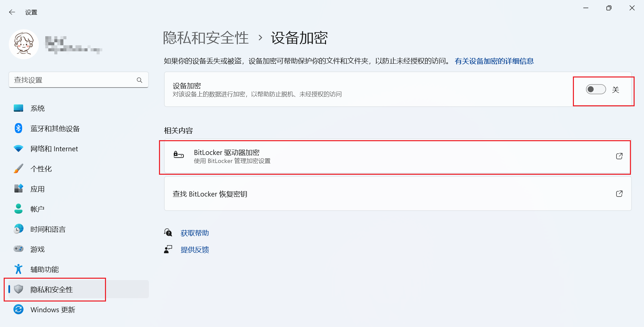644x327 pixels.
Task: Focus the 查找设置 search field
Action: click(72, 80)
